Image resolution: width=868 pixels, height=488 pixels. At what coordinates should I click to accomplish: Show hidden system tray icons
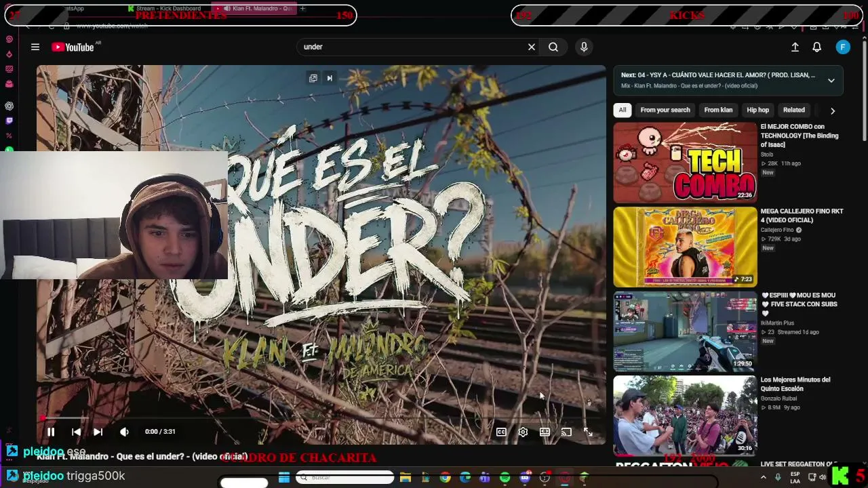point(763,478)
